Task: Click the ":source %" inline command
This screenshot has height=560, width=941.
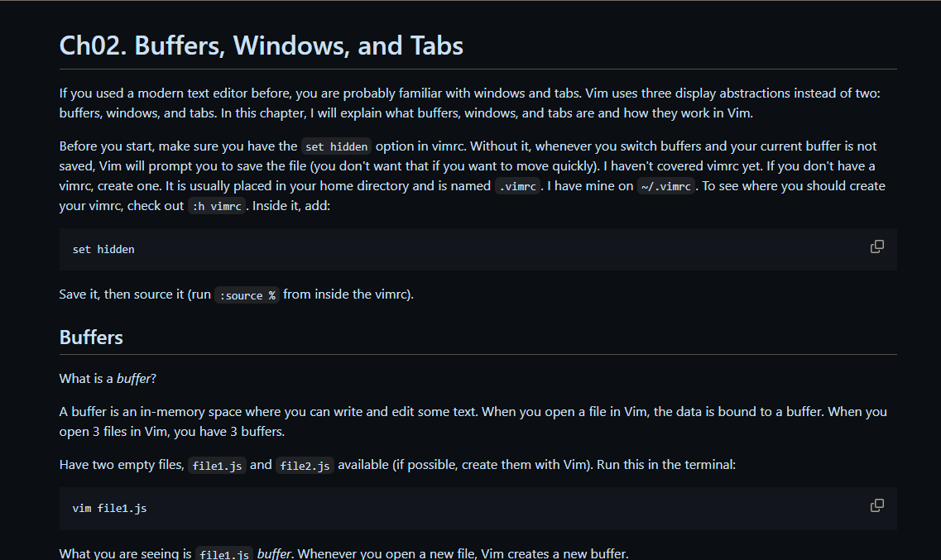Action: pos(247,295)
